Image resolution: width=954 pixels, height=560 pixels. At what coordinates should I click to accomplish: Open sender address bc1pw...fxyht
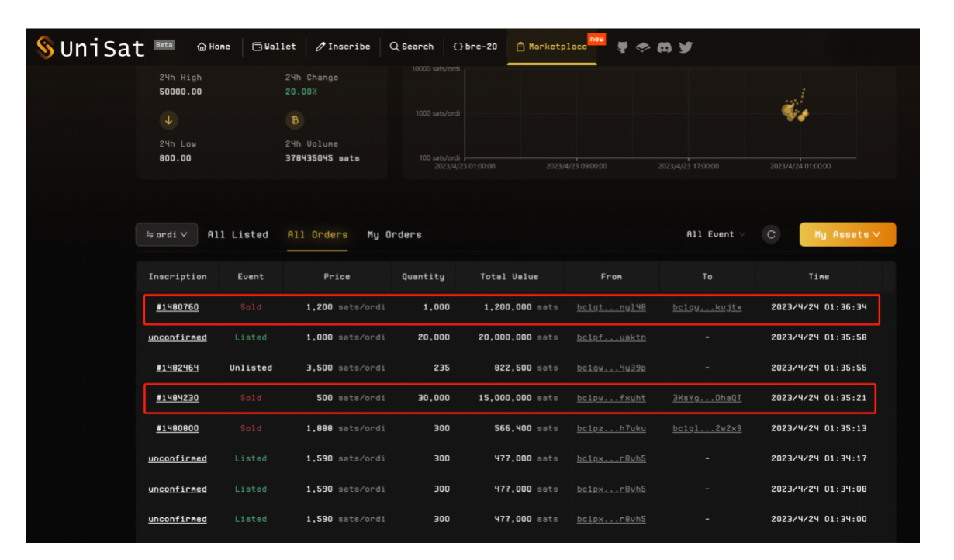pyautogui.click(x=611, y=398)
